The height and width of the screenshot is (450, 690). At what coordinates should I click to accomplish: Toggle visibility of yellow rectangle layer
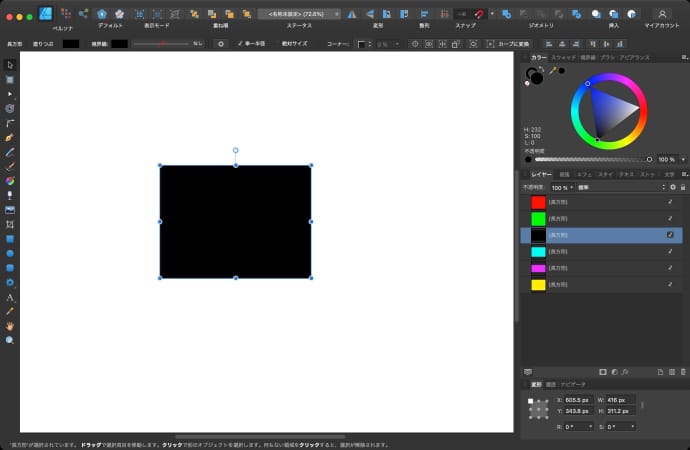(x=670, y=285)
